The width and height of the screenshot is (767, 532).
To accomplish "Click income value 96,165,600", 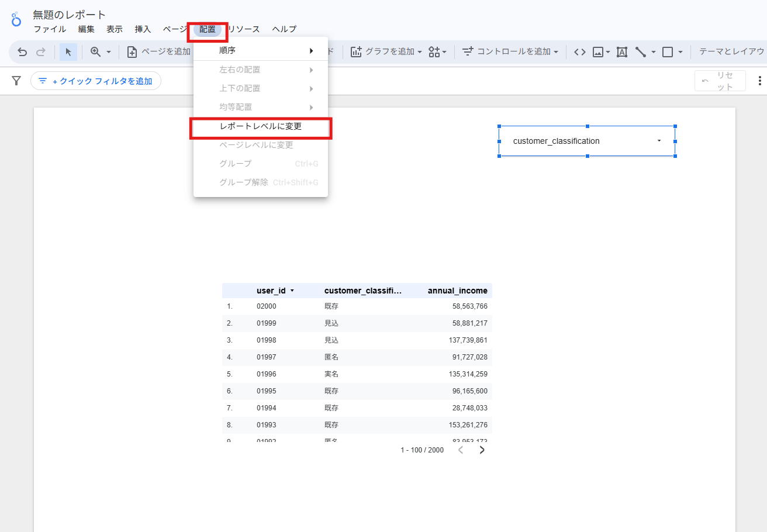I will 470,391.
